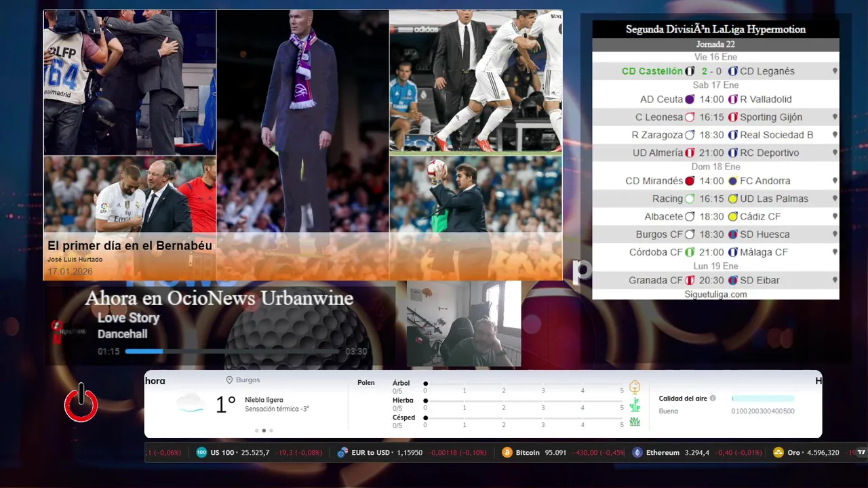Open map pin on CD Castellón row
The image size is (868, 488).
pyautogui.click(x=835, y=71)
